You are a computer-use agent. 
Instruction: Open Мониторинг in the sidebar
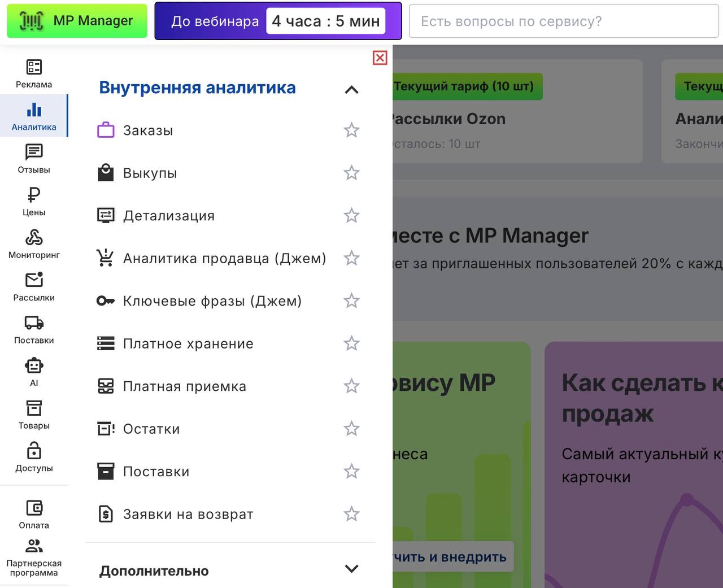click(x=34, y=244)
